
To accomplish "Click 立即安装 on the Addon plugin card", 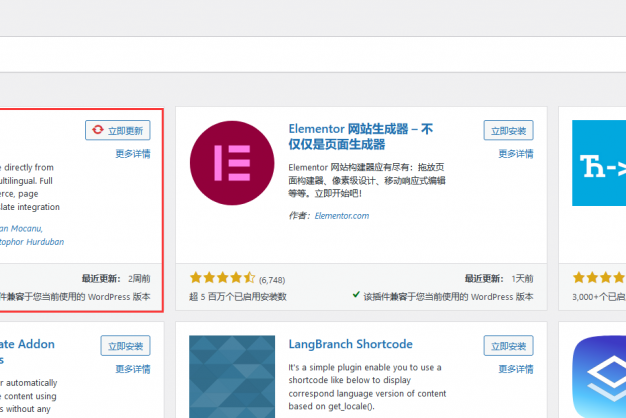I will tap(126, 346).
